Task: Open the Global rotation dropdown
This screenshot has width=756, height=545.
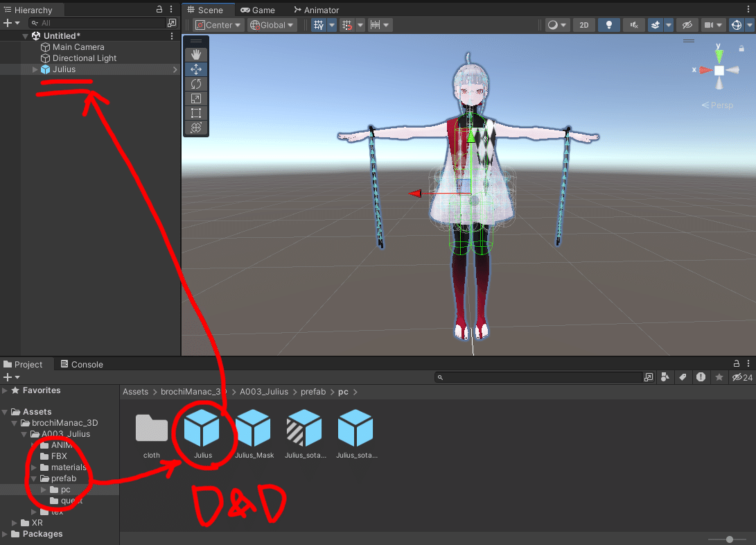Action: pos(272,25)
